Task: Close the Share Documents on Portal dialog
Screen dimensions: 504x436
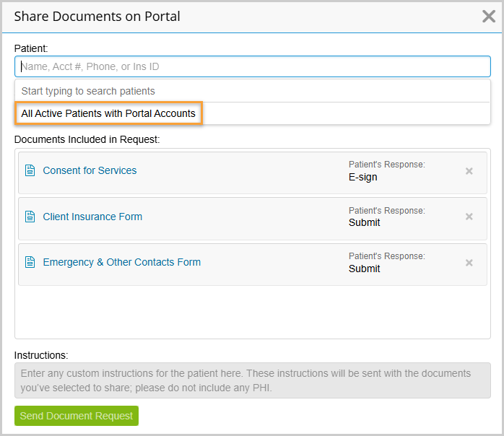Action: tap(488, 17)
